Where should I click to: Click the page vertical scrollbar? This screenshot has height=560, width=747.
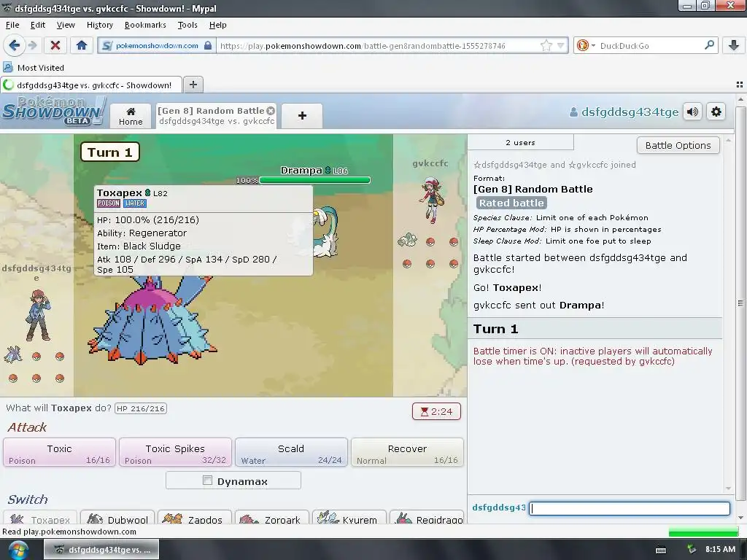pyautogui.click(x=740, y=305)
